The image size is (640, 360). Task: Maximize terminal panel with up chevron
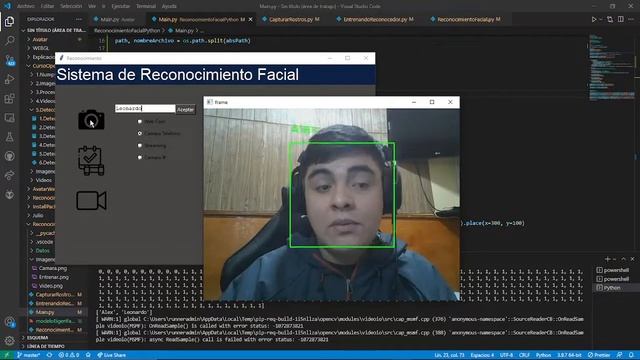623,259
